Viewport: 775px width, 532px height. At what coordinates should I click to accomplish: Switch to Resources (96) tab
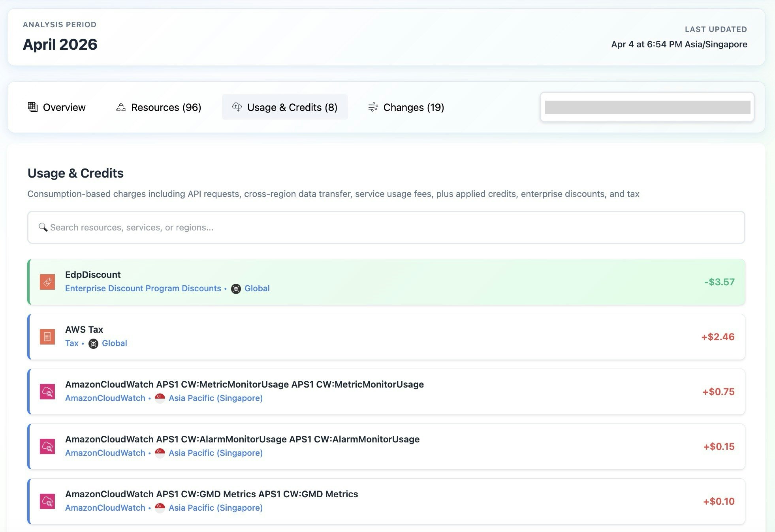tap(159, 107)
